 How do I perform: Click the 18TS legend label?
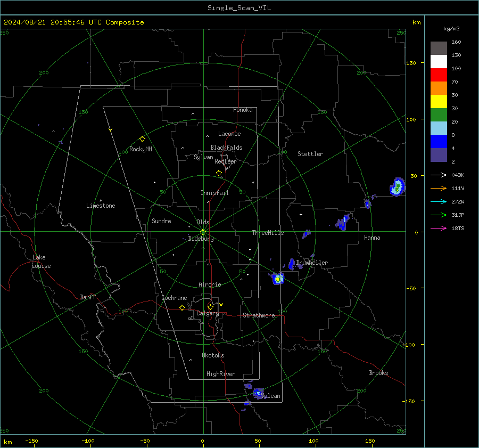pos(458,228)
